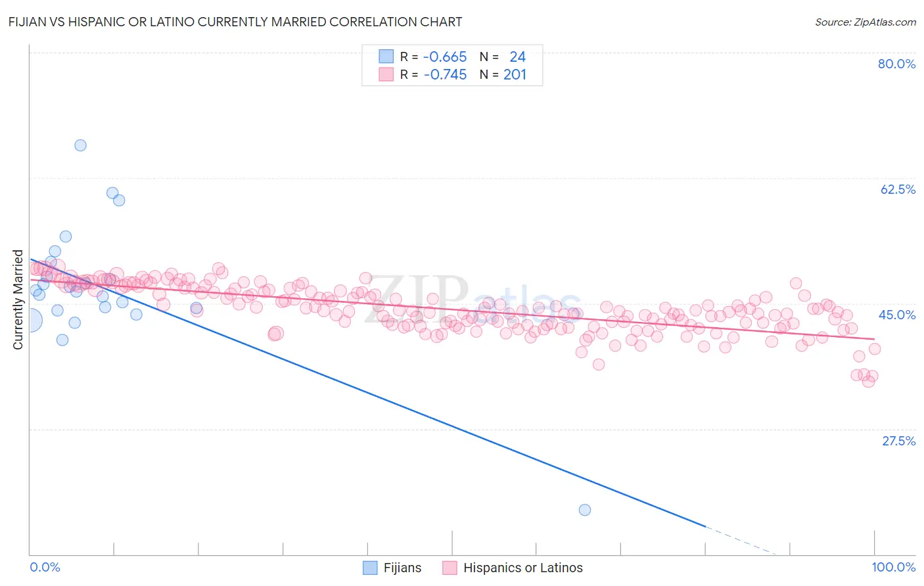Select the Fijians legend label
The height and width of the screenshot is (586, 924).
tap(402, 568)
